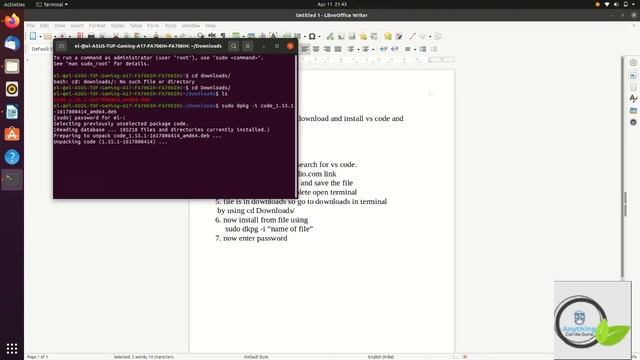The image size is (640, 360).
Task: Insert a comment using the yellow bubble icon
Action: point(388,36)
